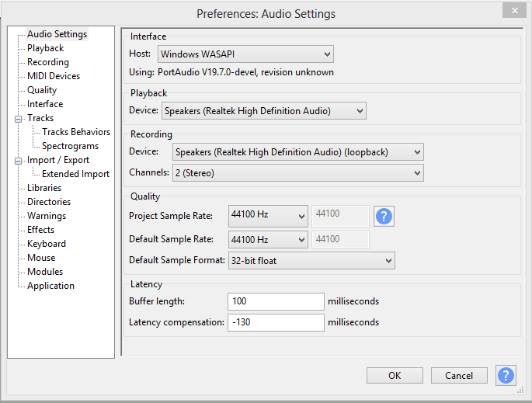Screen dimensions: 532x403
Task: Select Tracks Behaviors in the tree
Action: click(x=76, y=132)
